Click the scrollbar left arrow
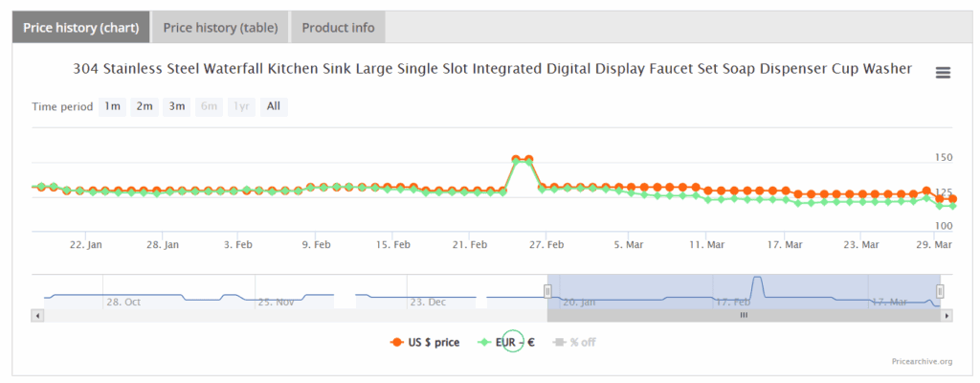 (x=37, y=315)
